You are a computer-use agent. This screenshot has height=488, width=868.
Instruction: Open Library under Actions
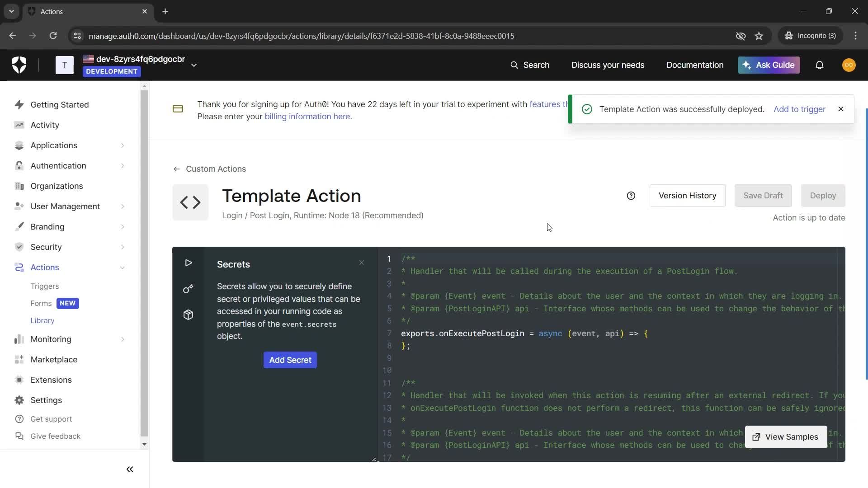42,321
